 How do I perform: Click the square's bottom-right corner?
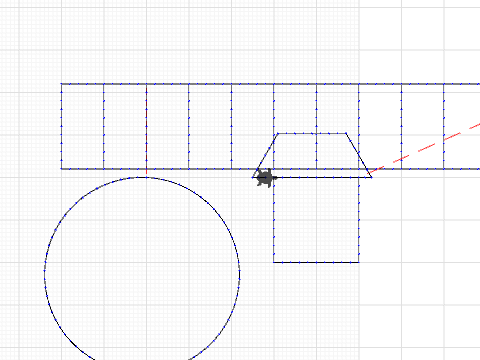[359, 263]
